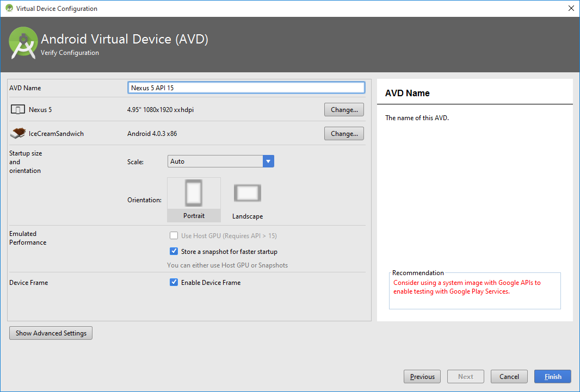
Task: Click the Nexus 5 device label
Action: point(40,110)
